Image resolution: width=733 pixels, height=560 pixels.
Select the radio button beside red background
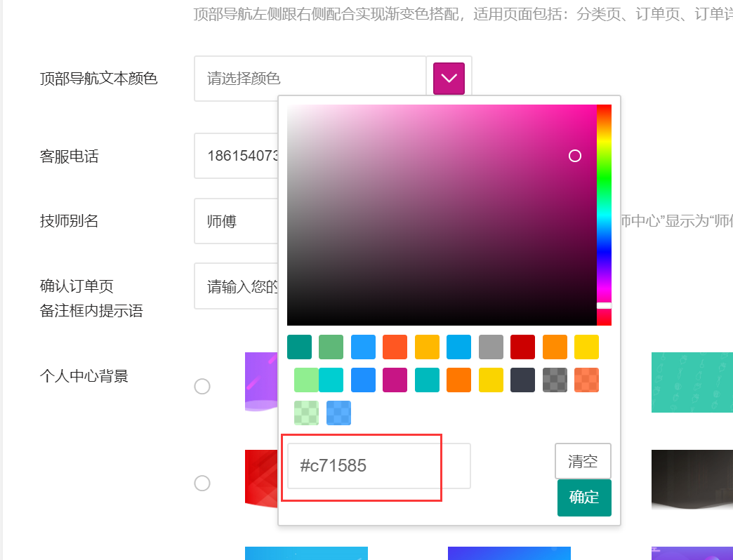click(202, 483)
